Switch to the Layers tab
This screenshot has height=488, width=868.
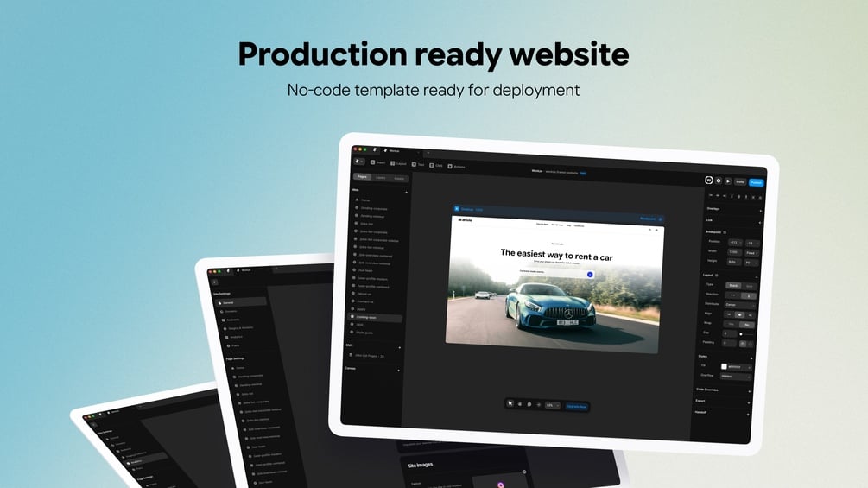pyautogui.click(x=380, y=178)
